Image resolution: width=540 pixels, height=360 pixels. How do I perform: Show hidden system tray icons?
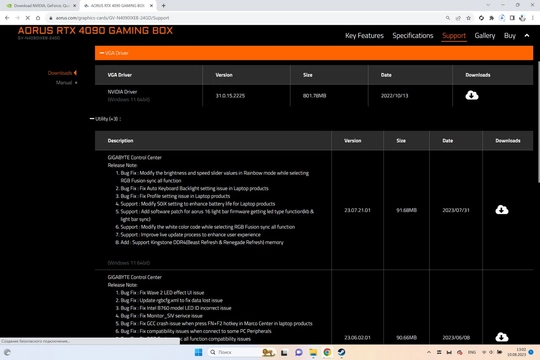[429, 352]
